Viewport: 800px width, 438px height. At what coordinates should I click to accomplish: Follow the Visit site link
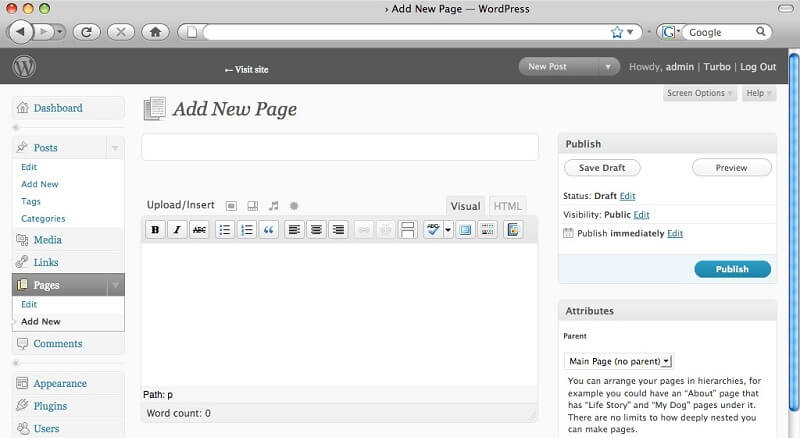tap(246, 69)
